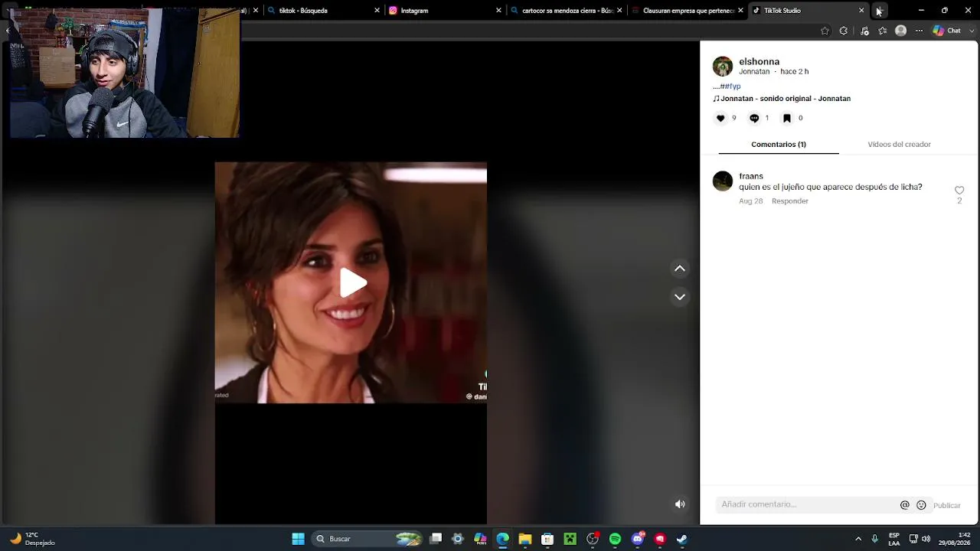980x551 pixels.
Task: Open elshonna profile avatar
Action: point(723,67)
